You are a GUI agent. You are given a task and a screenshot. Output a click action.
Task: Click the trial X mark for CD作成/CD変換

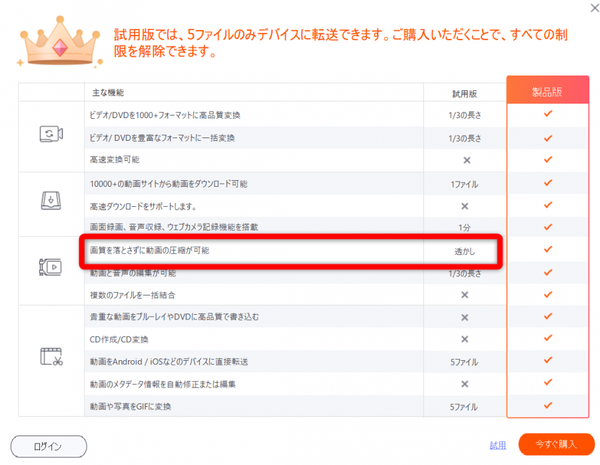(x=465, y=339)
